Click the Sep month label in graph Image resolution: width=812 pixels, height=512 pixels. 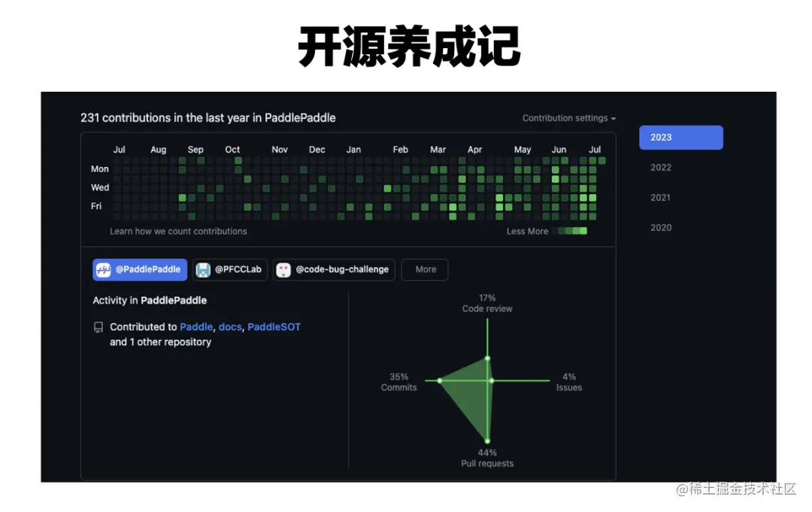tap(195, 149)
